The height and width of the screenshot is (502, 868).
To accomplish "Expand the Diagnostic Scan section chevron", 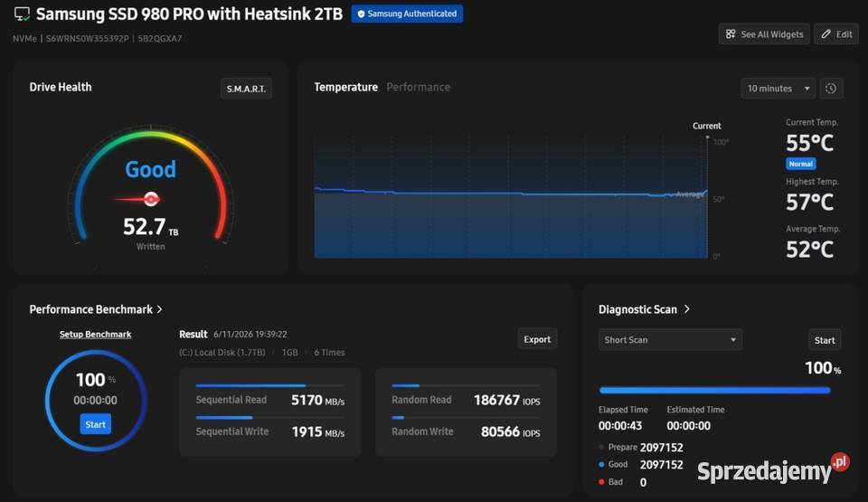I will pyautogui.click(x=687, y=309).
